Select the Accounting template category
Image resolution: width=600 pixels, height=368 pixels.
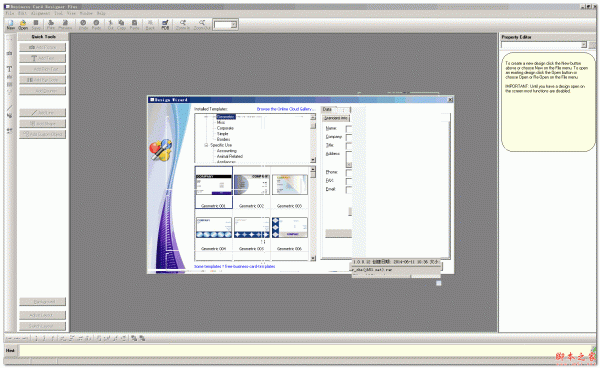click(x=227, y=151)
